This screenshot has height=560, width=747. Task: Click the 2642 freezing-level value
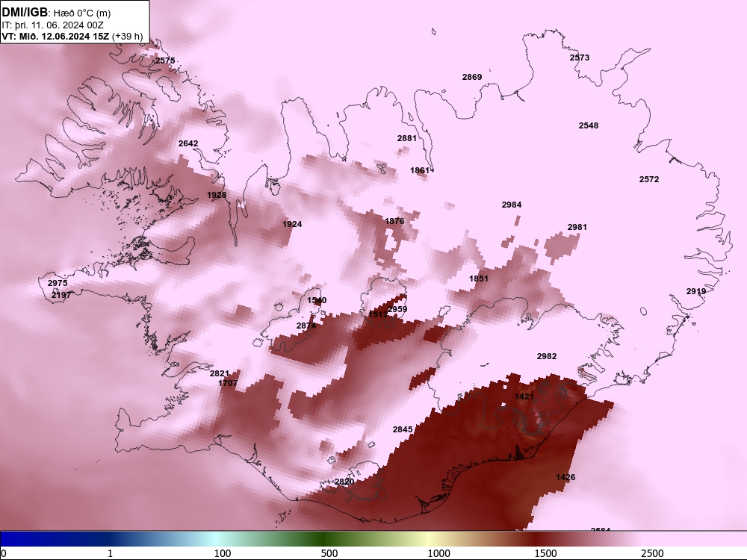click(188, 143)
